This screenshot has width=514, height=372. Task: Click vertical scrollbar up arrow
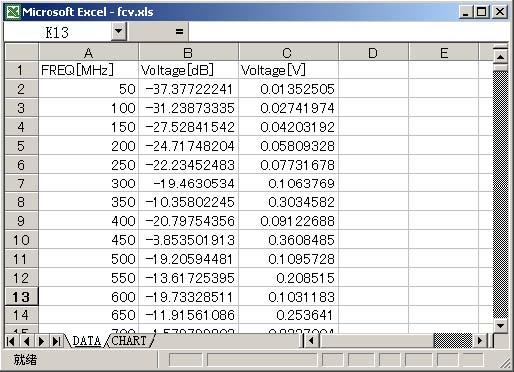(500, 56)
